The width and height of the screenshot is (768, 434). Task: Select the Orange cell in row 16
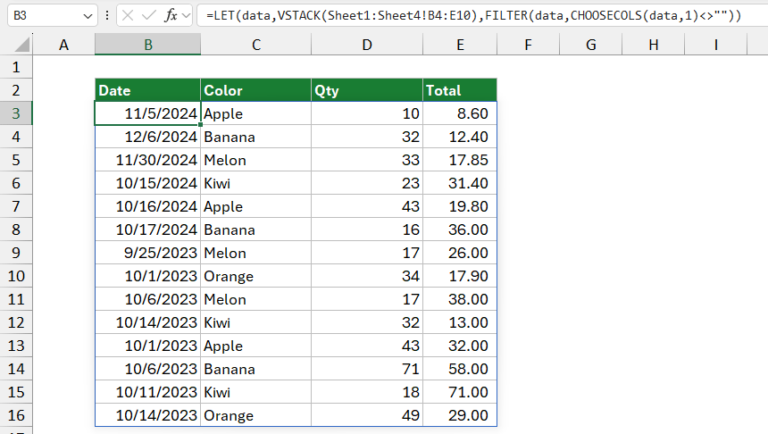click(x=255, y=415)
